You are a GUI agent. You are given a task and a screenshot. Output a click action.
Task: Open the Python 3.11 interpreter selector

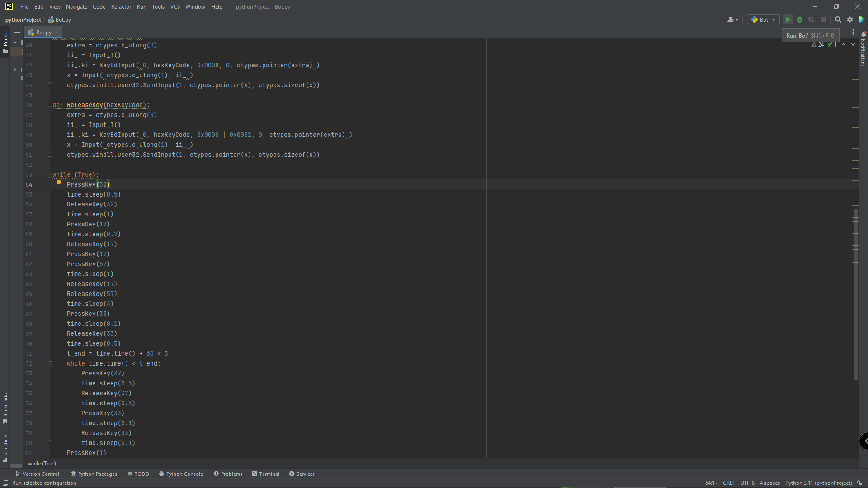click(818, 483)
